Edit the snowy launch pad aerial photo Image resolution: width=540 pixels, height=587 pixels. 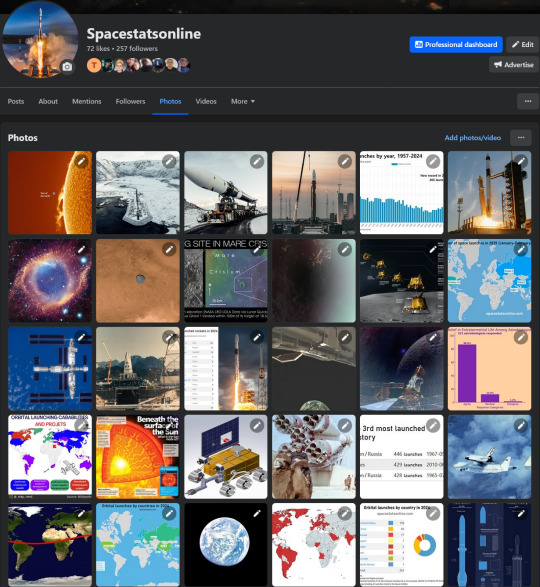169,161
